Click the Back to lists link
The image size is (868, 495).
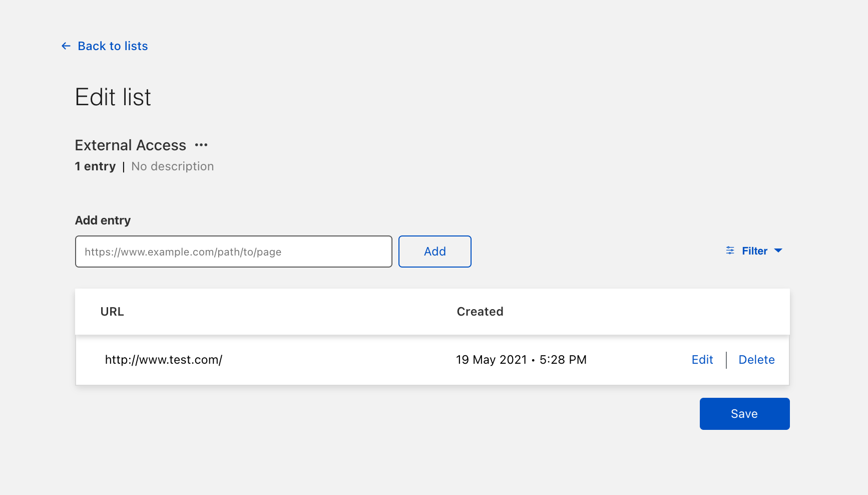tap(112, 46)
